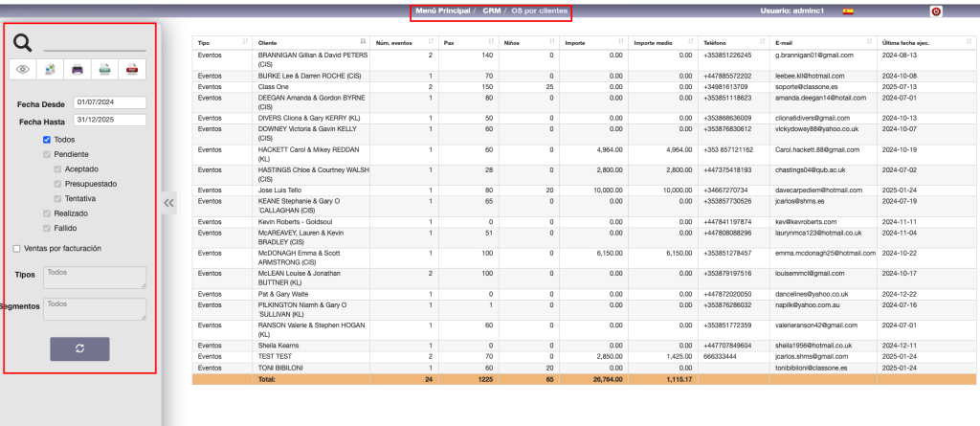Open the Segmentos selection box
Viewport: 980px width, 426px height.
[x=95, y=308]
